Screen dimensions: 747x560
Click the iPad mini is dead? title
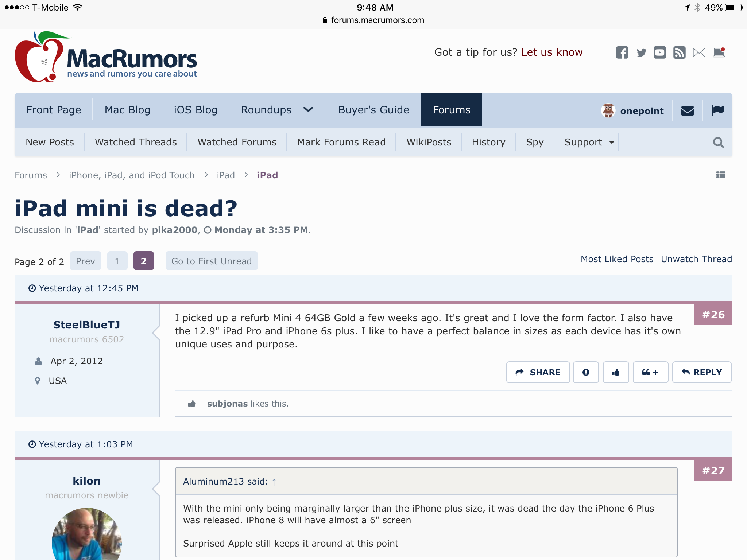pos(126,208)
